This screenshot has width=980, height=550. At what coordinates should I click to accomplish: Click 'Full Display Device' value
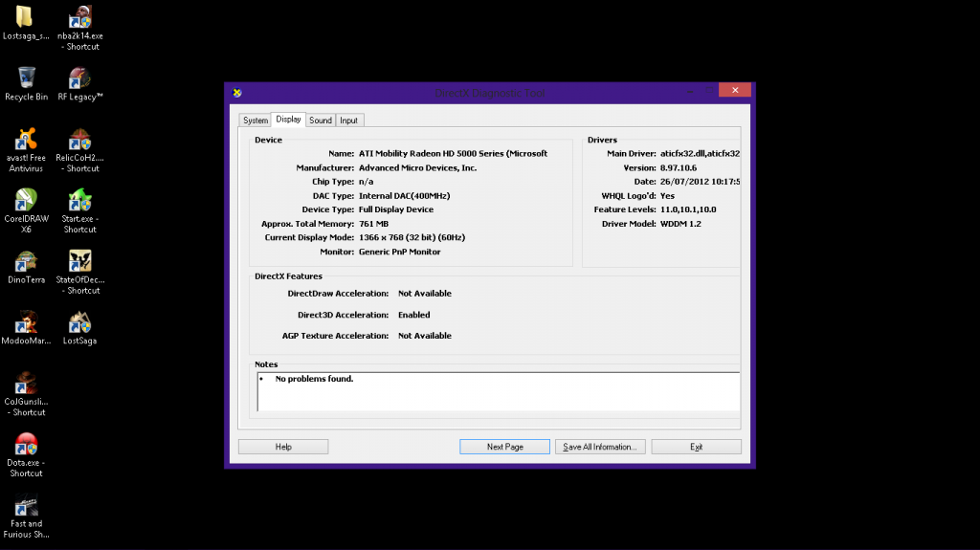tap(396, 210)
